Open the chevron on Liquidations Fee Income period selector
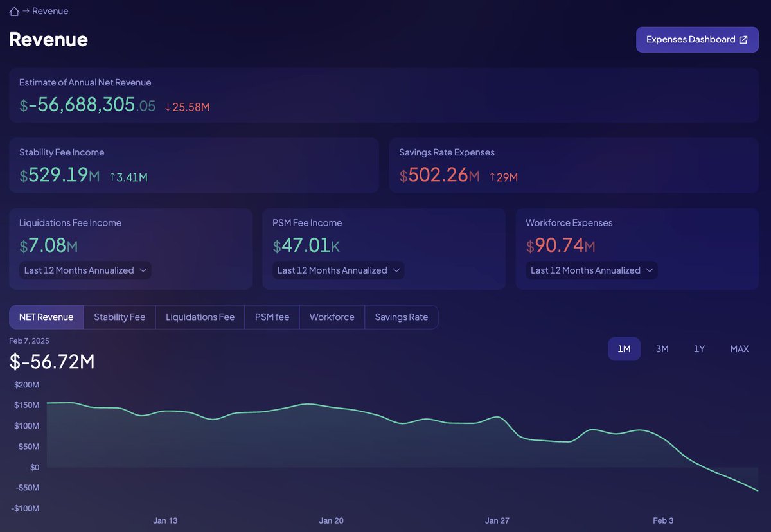This screenshot has width=771, height=532. point(143,270)
